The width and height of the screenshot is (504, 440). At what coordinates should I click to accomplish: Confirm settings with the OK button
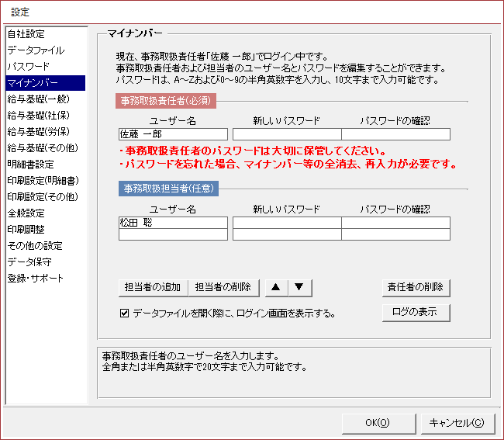pos(377,423)
